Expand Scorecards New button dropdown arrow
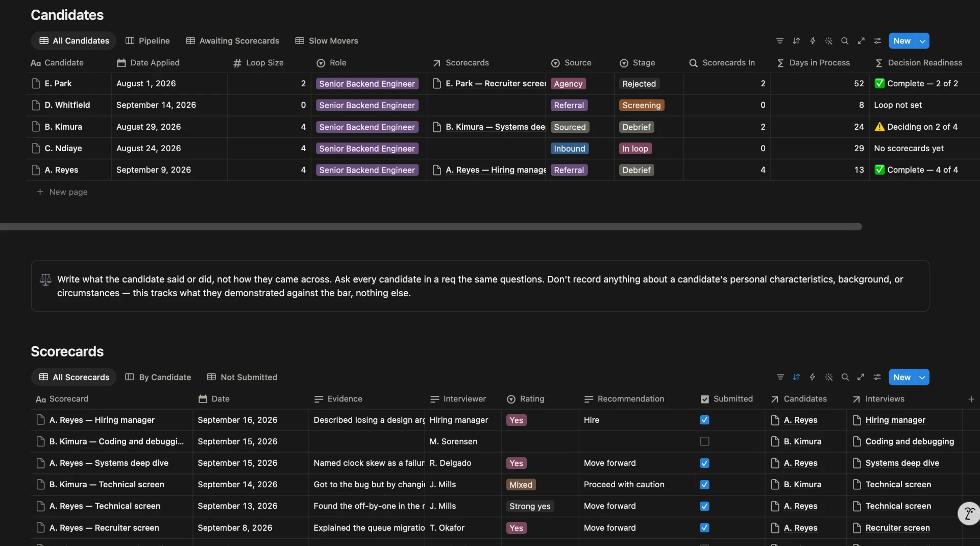980x546 pixels. click(x=922, y=377)
